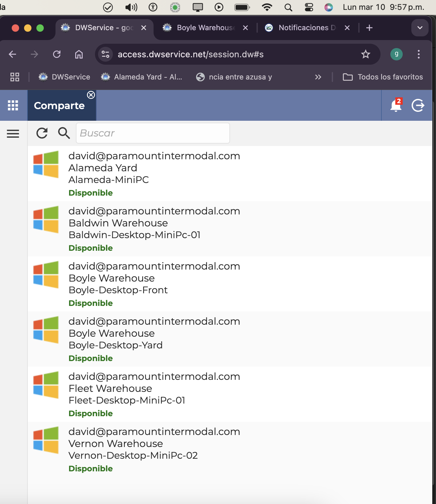The image size is (436, 504).
Task: Expand the tab search dropdown chevron
Action: (420, 28)
